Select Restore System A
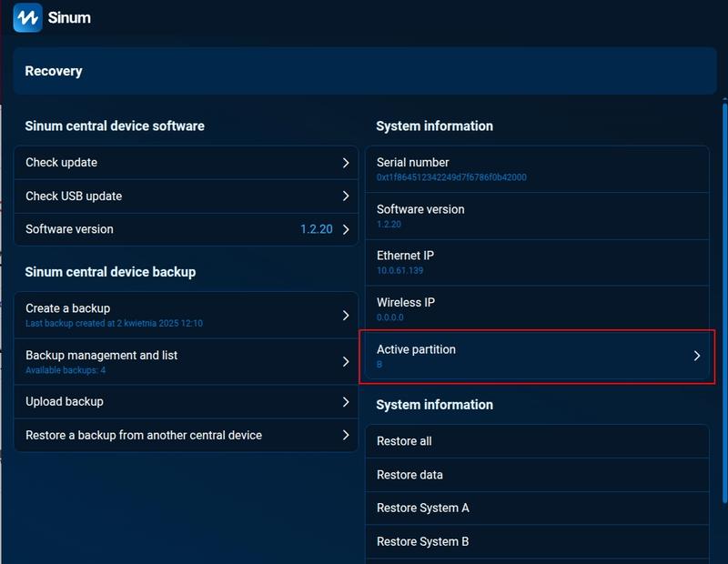Image resolution: width=728 pixels, height=564 pixels. (x=537, y=508)
